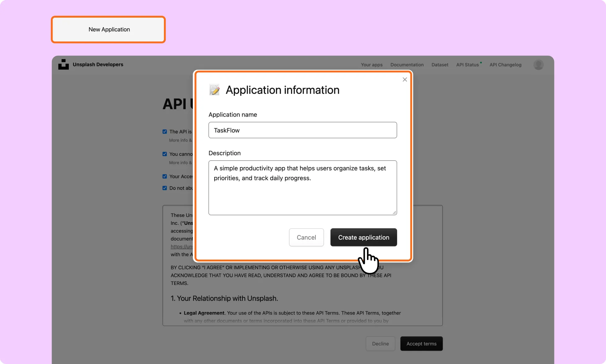Open Your apps in the navigation
This screenshot has width=606, height=364.
pyautogui.click(x=372, y=65)
